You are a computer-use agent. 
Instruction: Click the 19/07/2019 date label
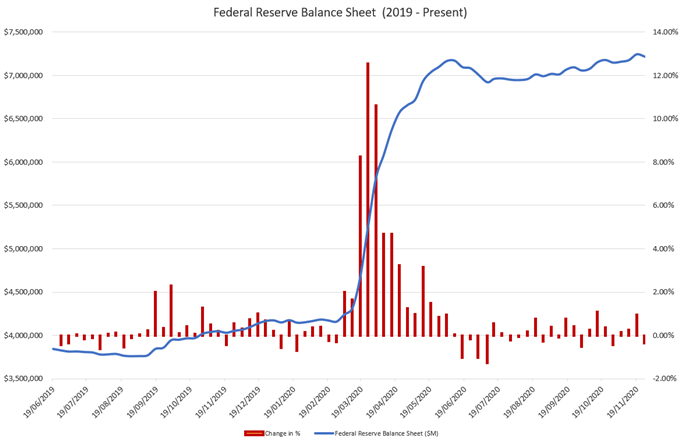click(x=72, y=402)
